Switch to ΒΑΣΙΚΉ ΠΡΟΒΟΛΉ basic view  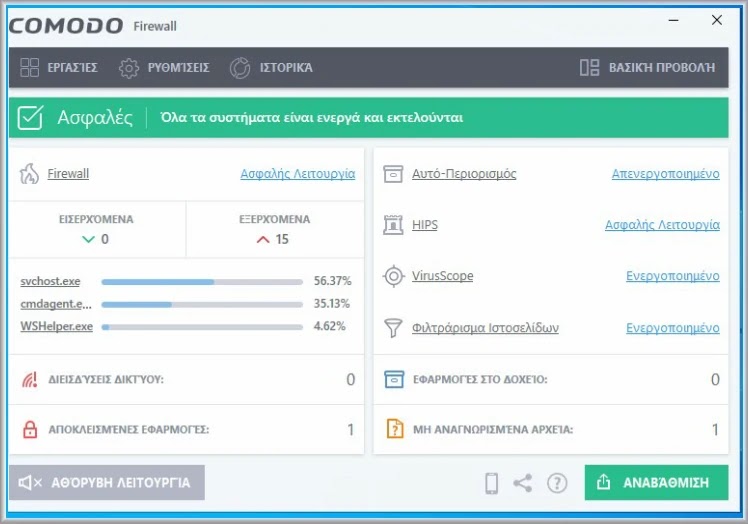pyautogui.click(x=647, y=68)
